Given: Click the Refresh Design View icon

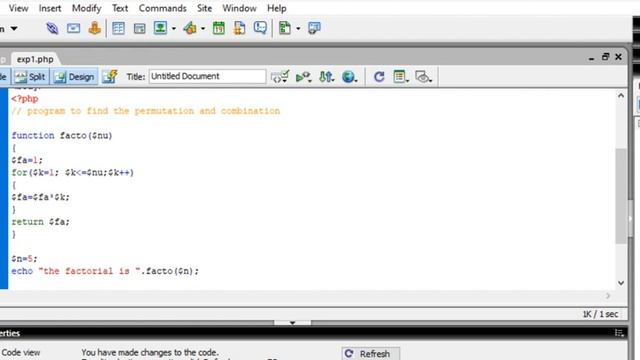Looking at the screenshot, I should [x=379, y=77].
